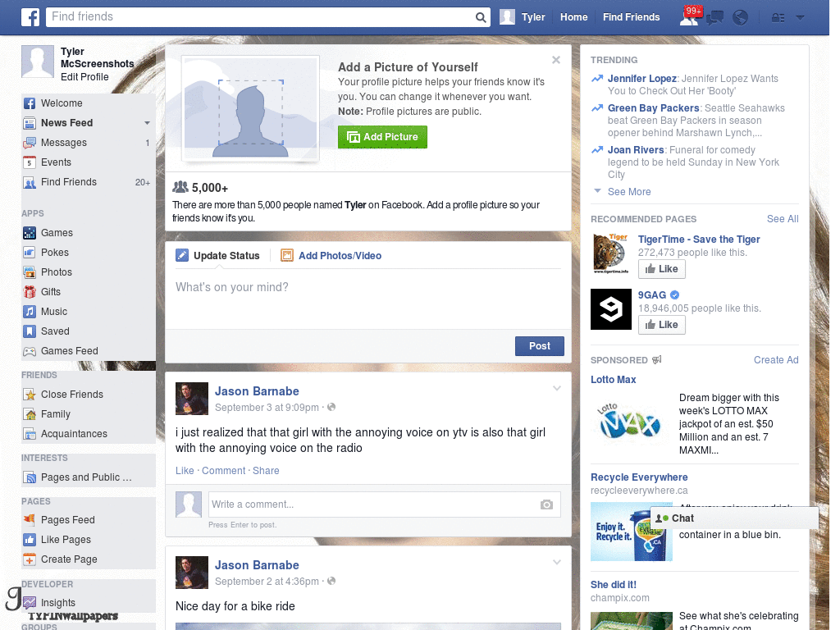
Task: Open the Events calendar icon
Action: click(x=30, y=162)
